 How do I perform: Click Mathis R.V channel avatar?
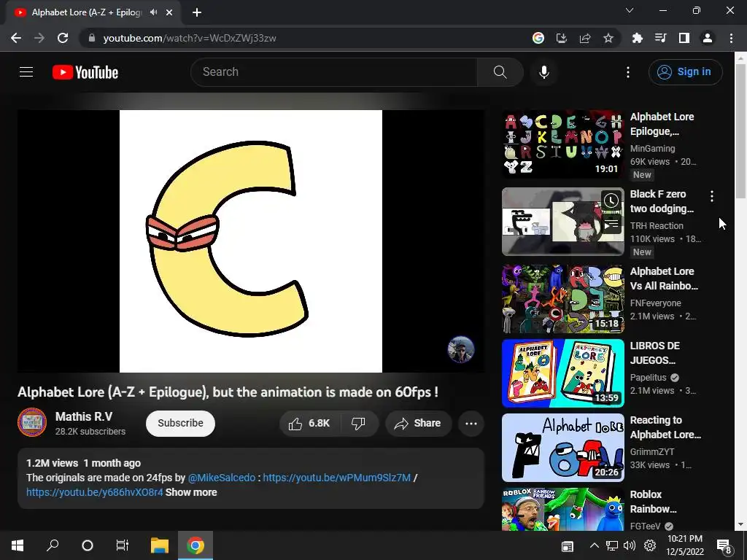coord(32,422)
